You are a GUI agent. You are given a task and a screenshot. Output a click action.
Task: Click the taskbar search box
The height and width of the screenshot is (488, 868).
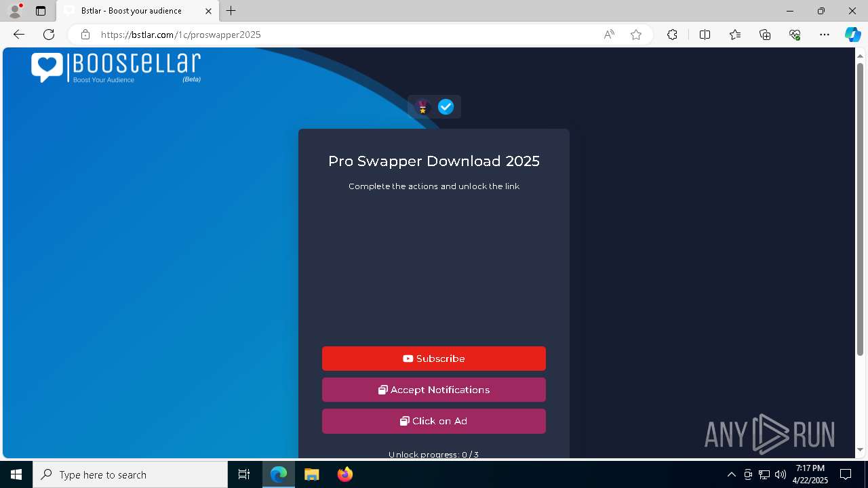[130, 474]
